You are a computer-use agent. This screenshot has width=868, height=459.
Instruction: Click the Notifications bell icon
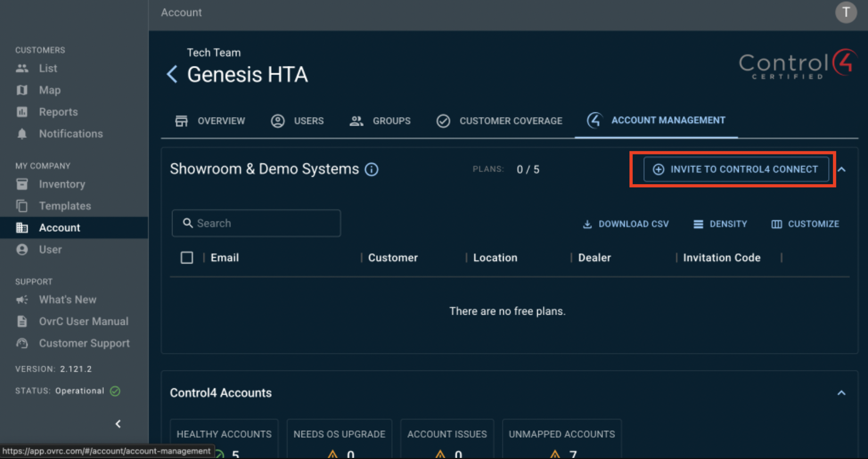point(22,134)
